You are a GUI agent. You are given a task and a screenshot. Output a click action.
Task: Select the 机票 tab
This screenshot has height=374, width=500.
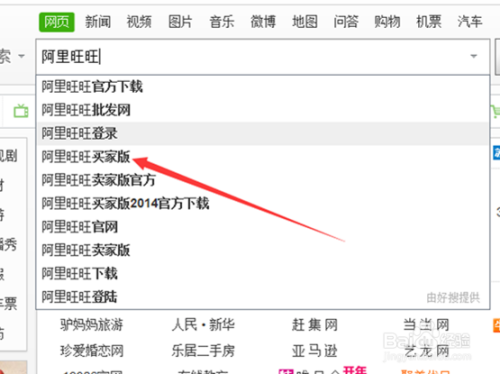pos(429,22)
